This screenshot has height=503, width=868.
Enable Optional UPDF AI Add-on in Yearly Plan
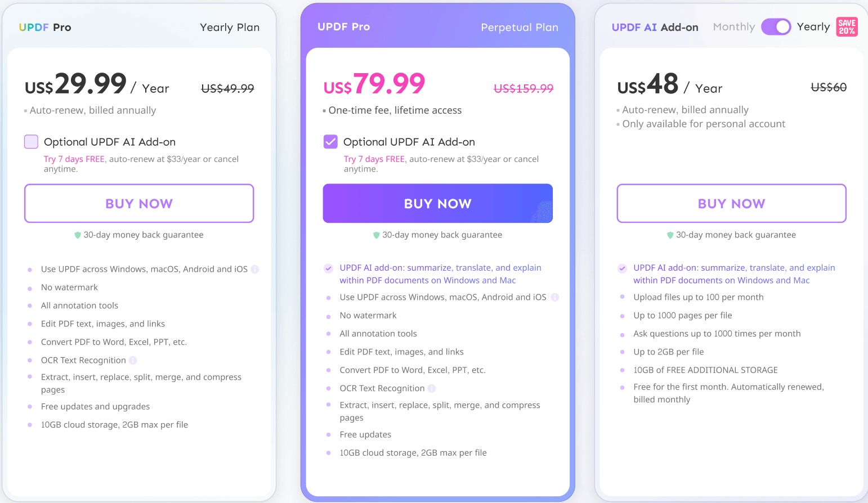(32, 142)
